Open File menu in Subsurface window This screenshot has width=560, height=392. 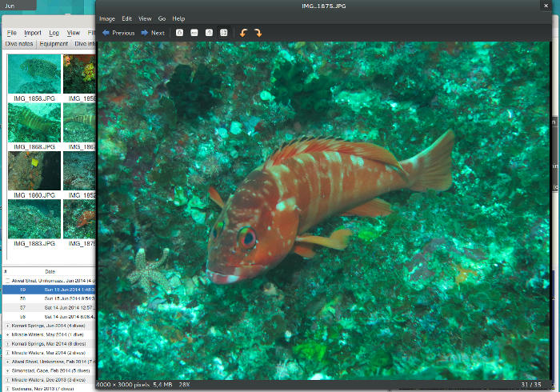click(12, 33)
